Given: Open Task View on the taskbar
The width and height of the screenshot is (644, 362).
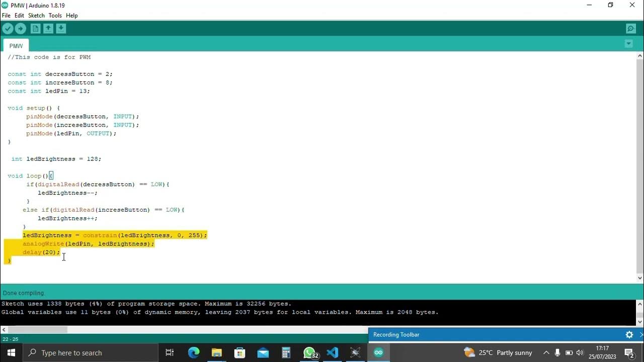Looking at the screenshot, I should click(170, 352).
